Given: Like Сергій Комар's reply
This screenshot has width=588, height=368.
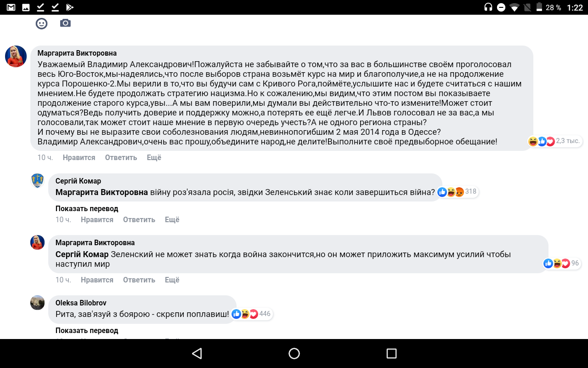Looking at the screenshot, I should (97, 220).
